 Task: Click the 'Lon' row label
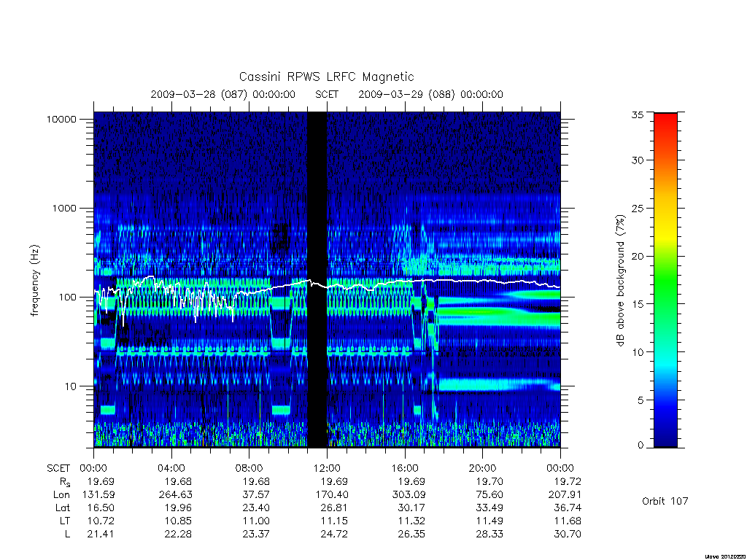(x=61, y=495)
